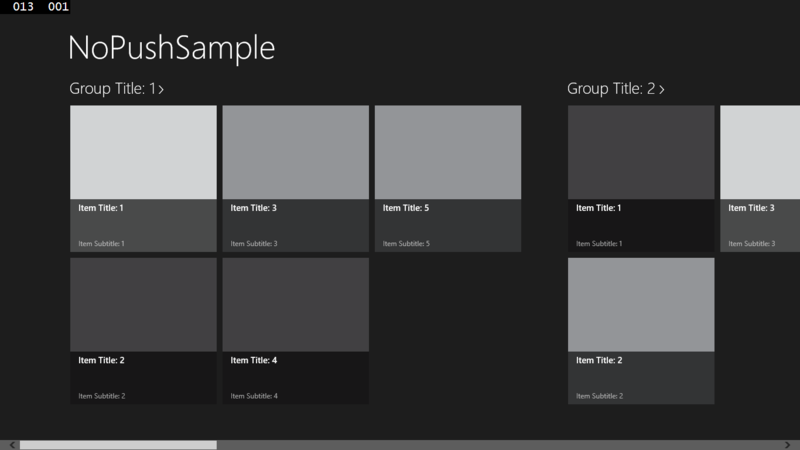Click the empty scrollbar track right side
Viewport: 800px width, 450px height.
click(x=500, y=444)
